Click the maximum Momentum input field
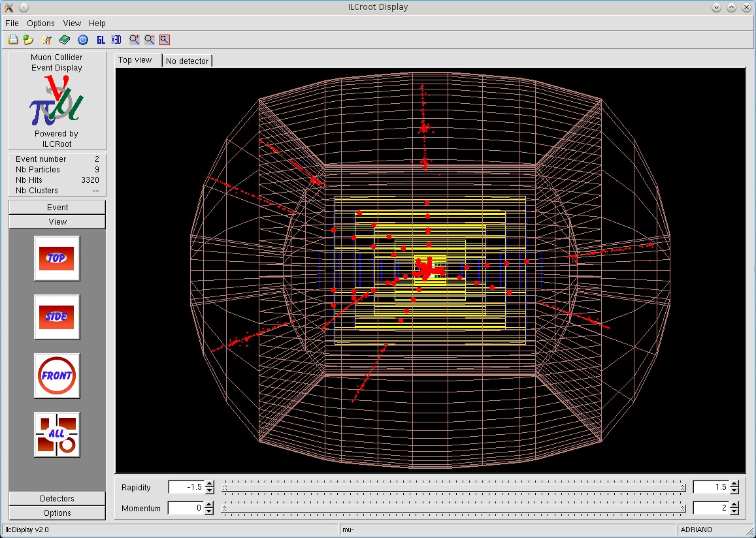The height and width of the screenshot is (538, 756). [x=710, y=508]
